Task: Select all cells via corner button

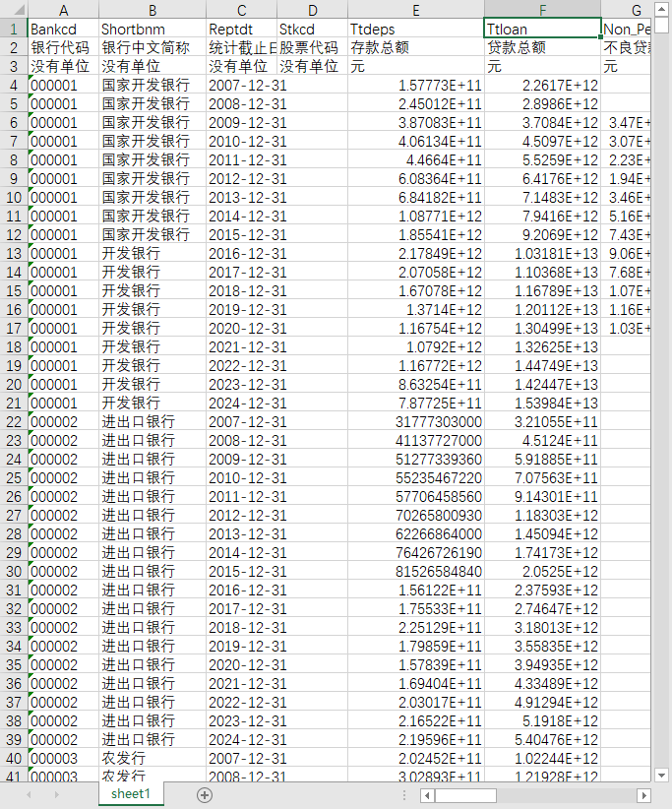Action: [x=14, y=9]
